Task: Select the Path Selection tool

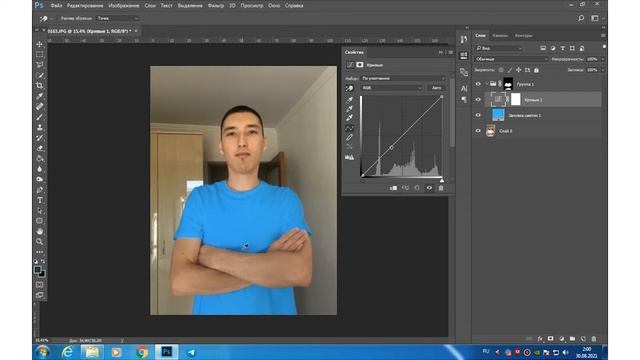Action: [40, 211]
